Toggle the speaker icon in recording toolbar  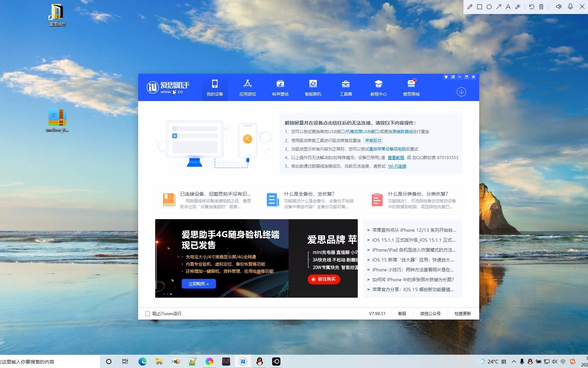559,7
